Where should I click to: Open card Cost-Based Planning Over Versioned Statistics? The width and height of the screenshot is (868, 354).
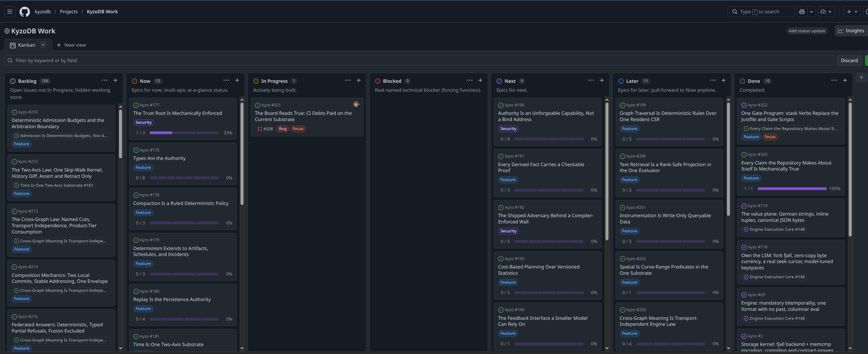[539, 270]
